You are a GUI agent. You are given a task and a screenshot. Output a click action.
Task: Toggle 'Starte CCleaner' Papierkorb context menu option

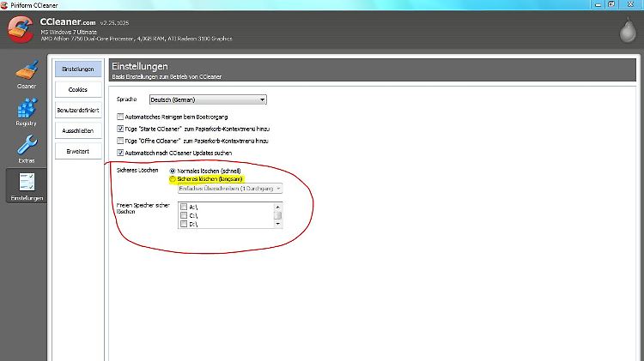[x=120, y=129]
